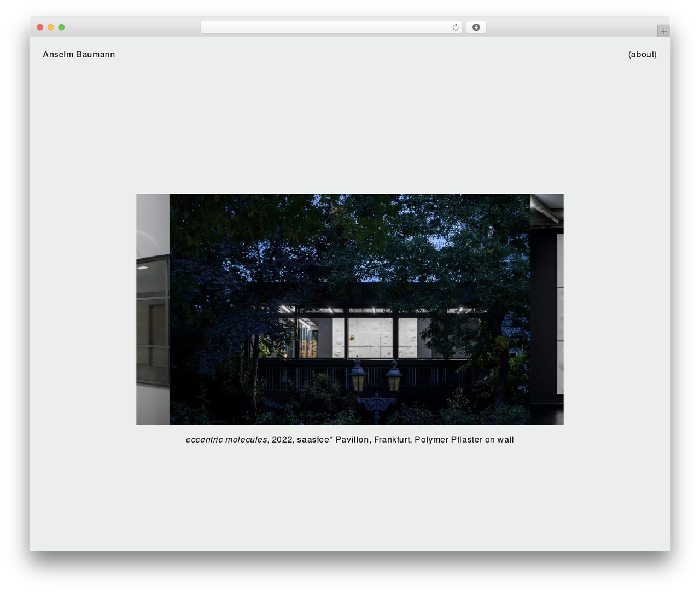
Task: Click the reload page icon
Action: [455, 27]
